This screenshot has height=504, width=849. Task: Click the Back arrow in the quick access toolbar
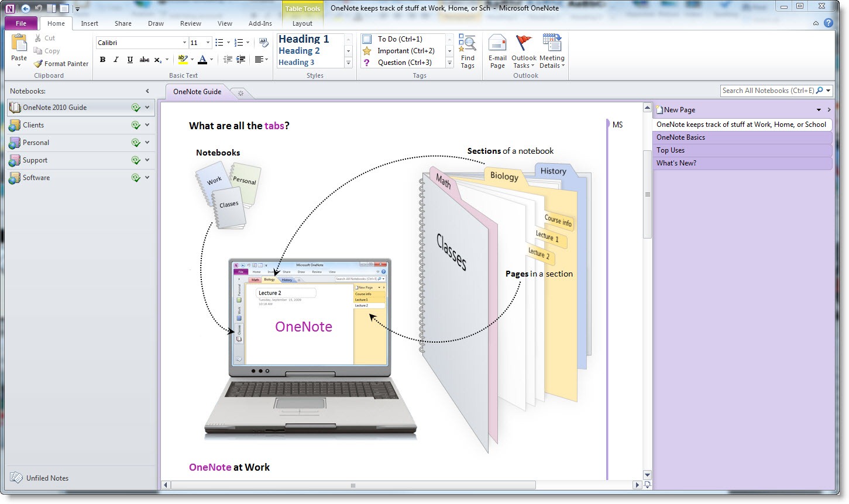[x=25, y=8]
